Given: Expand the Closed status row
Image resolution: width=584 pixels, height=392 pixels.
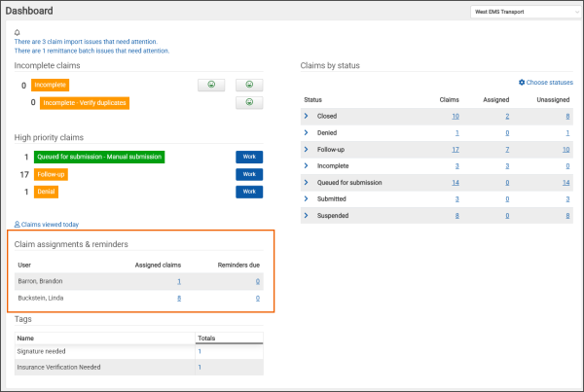Looking at the screenshot, I should (x=307, y=116).
